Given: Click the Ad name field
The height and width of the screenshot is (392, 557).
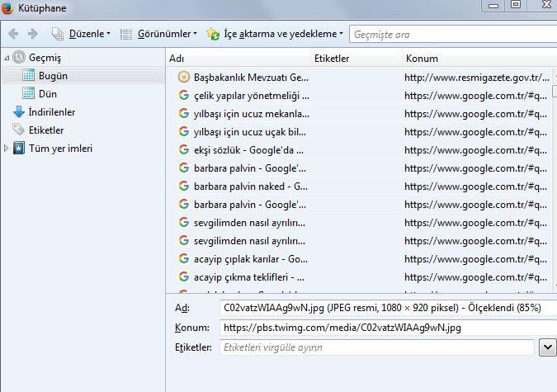Looking at the screenshot, I should 389,308.
